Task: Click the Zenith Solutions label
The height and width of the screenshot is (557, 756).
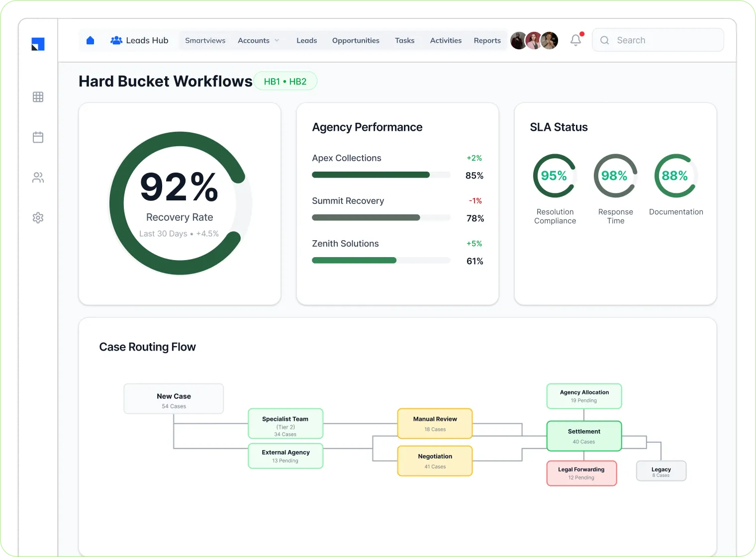Action: [345, 244]
